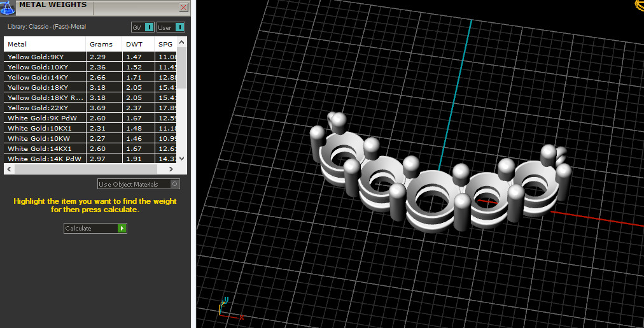Select the Yellow Gold:14KY row
This screenshot has width=644, height=328.
coord(90,77)
